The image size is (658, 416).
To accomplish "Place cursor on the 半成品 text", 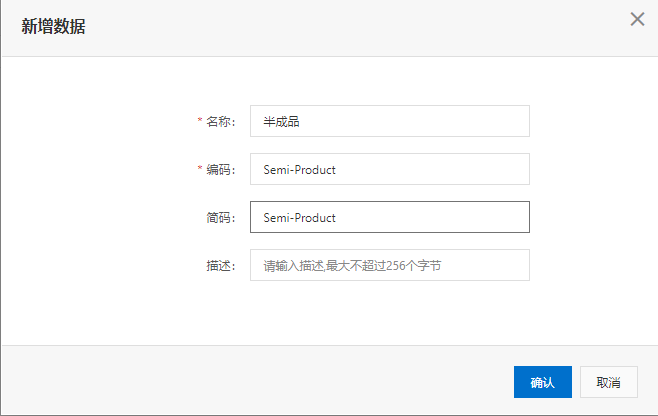I will [281, 122].
